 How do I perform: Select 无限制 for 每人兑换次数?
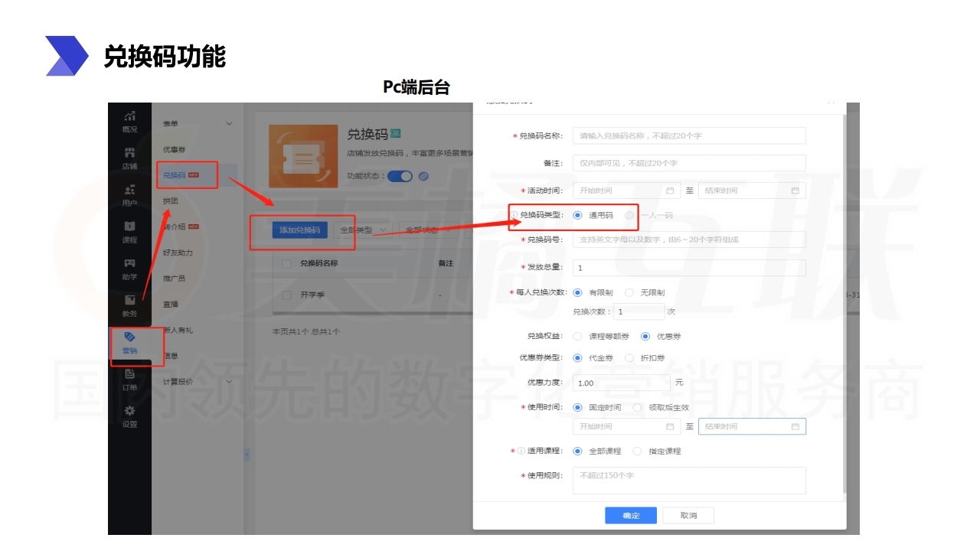tap(629, 292)
